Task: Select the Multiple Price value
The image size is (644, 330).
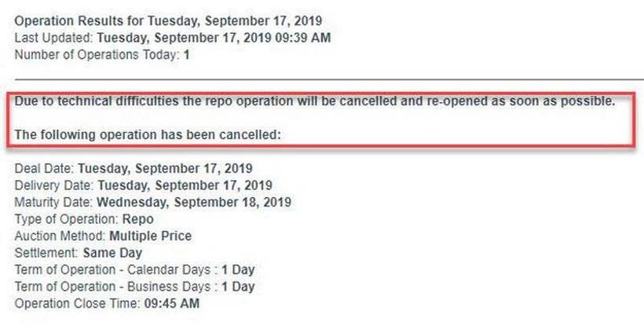Action: click(150, 236)
